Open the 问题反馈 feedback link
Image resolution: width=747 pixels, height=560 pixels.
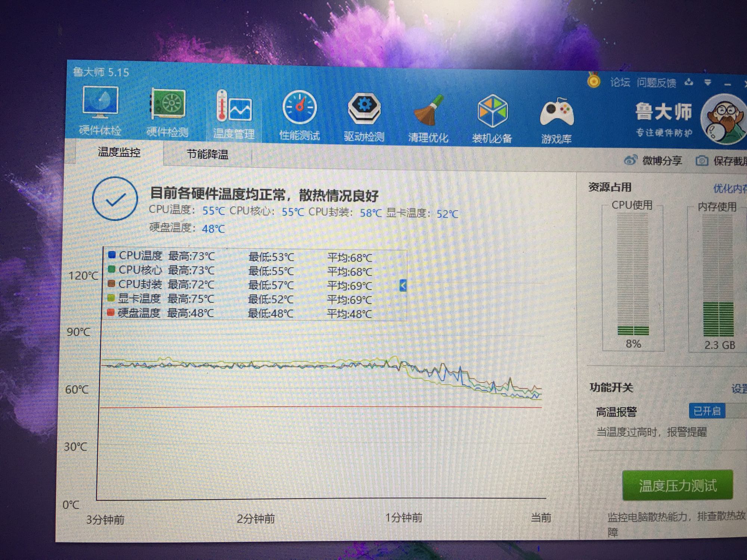656,83
